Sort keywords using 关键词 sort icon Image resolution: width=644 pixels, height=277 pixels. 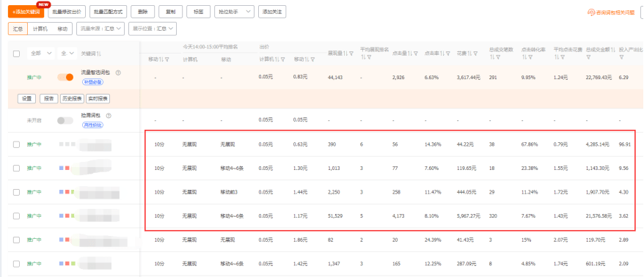click(100, 53)
